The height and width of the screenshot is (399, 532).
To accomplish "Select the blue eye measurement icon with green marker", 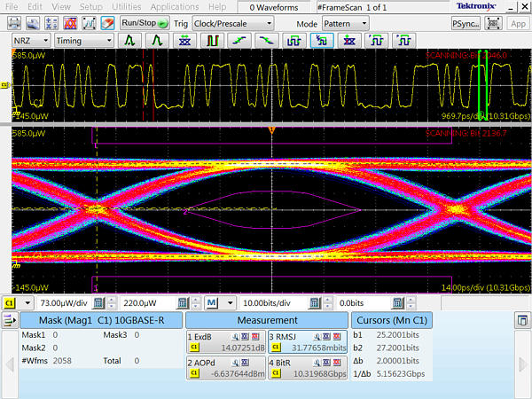I will point(349,41).
